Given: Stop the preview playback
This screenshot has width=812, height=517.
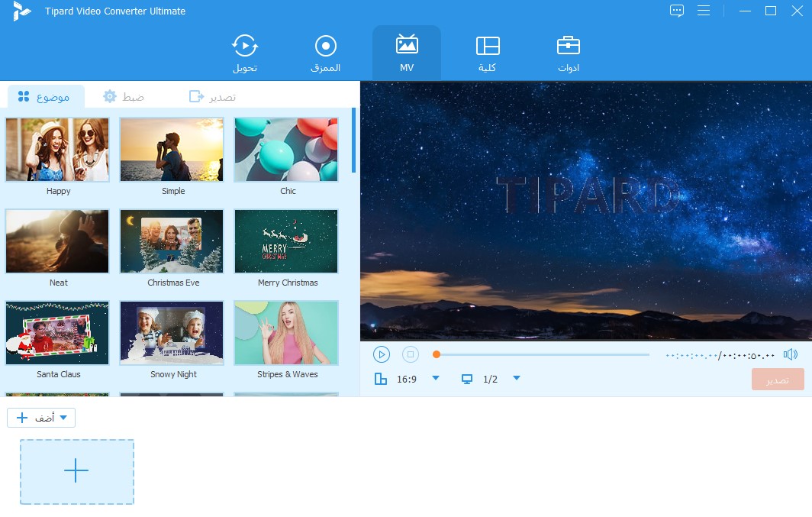Looking at the screenshot, I should tap(410, 354).
